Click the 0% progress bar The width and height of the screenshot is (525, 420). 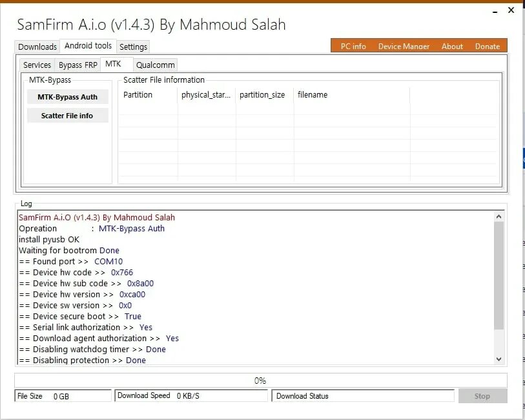pos(260,381)
